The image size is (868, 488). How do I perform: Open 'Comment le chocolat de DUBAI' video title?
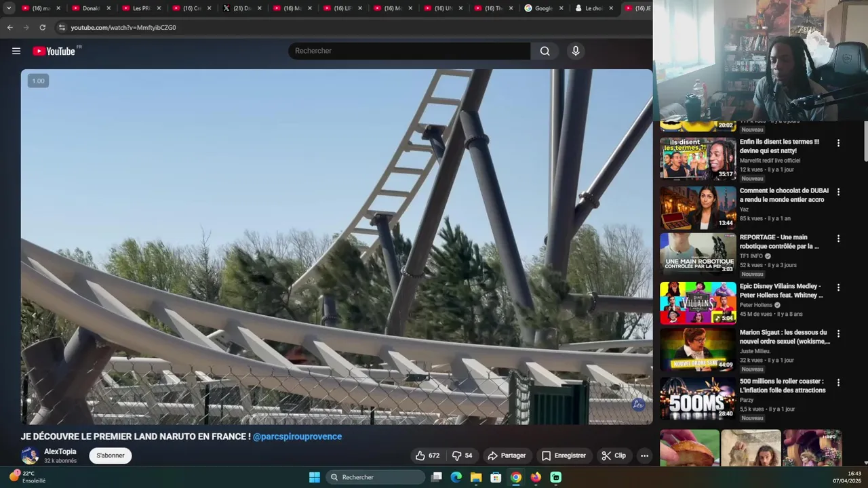click(x=784, y=195)
